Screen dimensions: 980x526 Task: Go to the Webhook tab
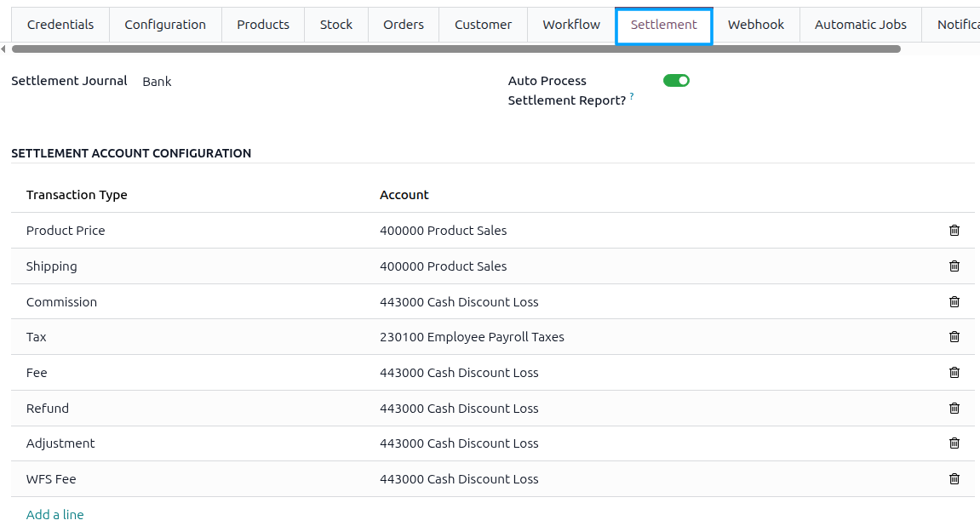coord(755,25)
